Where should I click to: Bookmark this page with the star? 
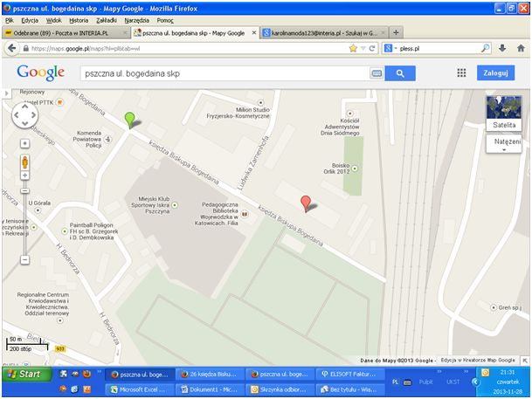pos(353,49)
